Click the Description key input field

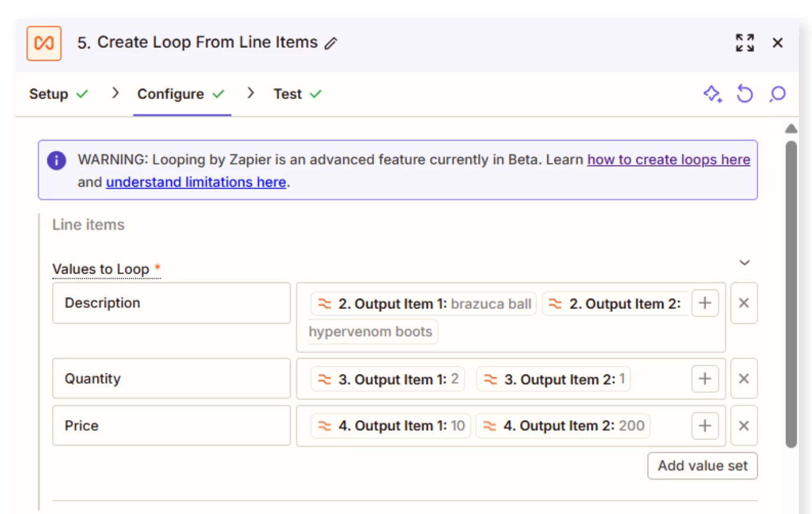pos(171,303)
